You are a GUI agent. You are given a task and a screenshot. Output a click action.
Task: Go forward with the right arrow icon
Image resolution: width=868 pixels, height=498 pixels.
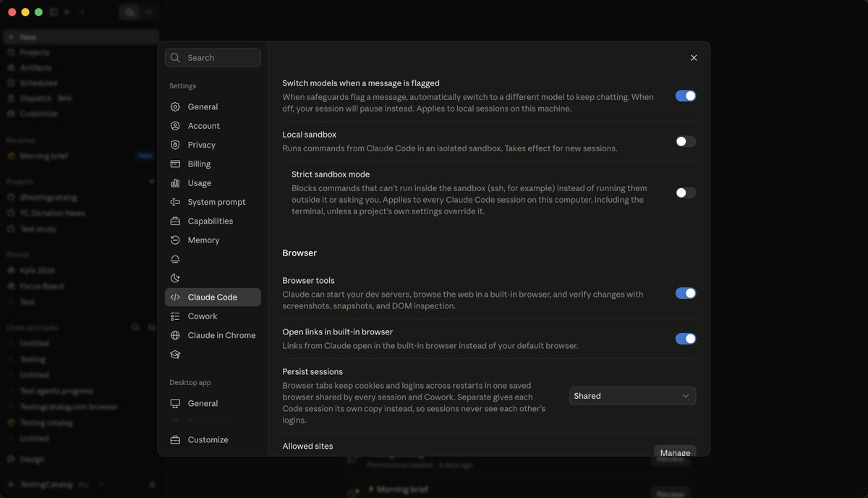[x=82, y=12]
